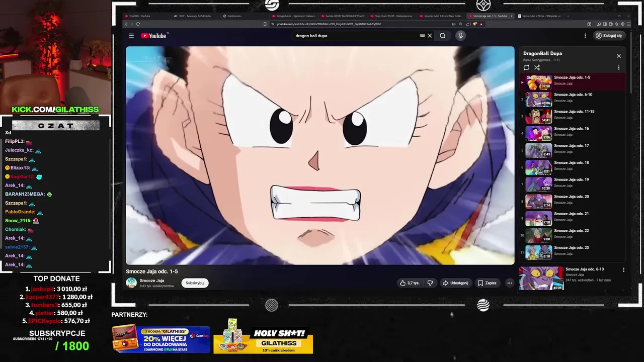
Task: Toggle playlist shuffle
Action: [537, 67]
